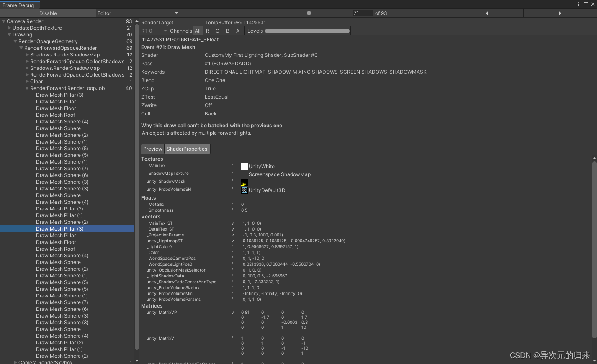This screenshot has width=597, height=364.
Task: Select Draw Mesh Sphere (7) first occurrence
Action: 67,169
